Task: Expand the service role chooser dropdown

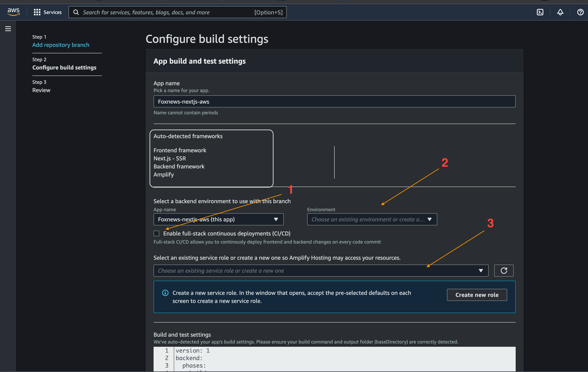Action: 482,270
